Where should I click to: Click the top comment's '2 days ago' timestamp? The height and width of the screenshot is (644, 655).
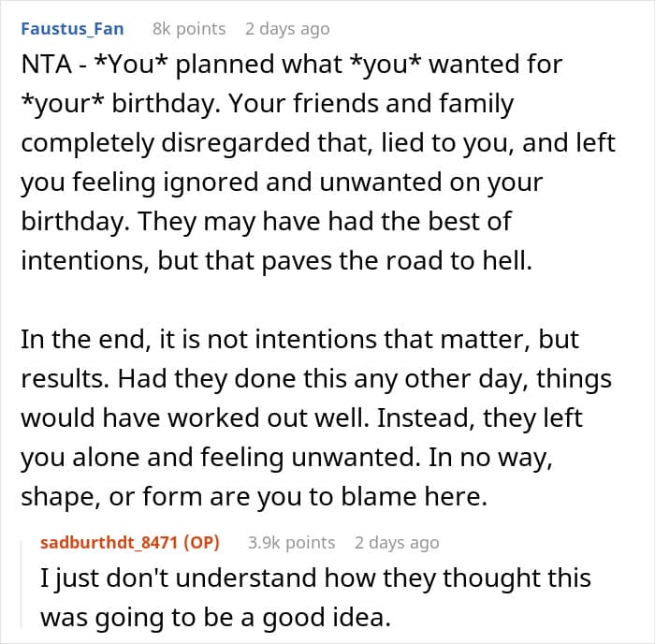click(287, 29)
